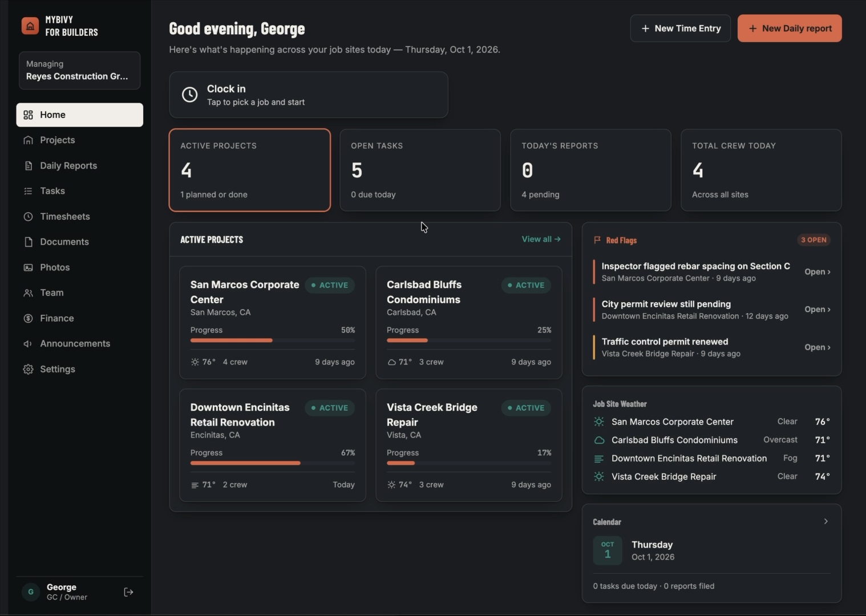The height and width of the screenshot is (616, 866).
Task: Open the Carlsbad Bluffs Condominiums project card
Action: pos(469,322)
